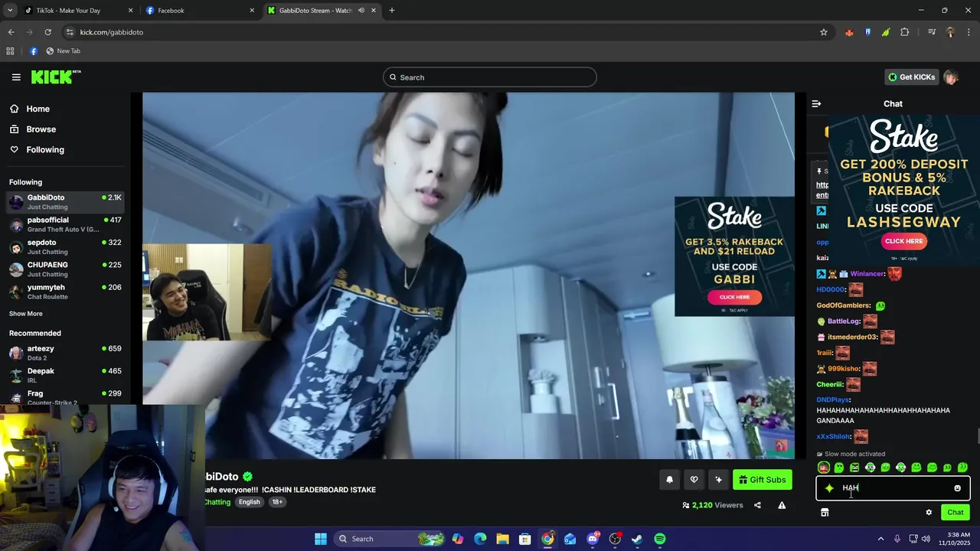Open the Chrome apps grid icon

click(10, 51)
